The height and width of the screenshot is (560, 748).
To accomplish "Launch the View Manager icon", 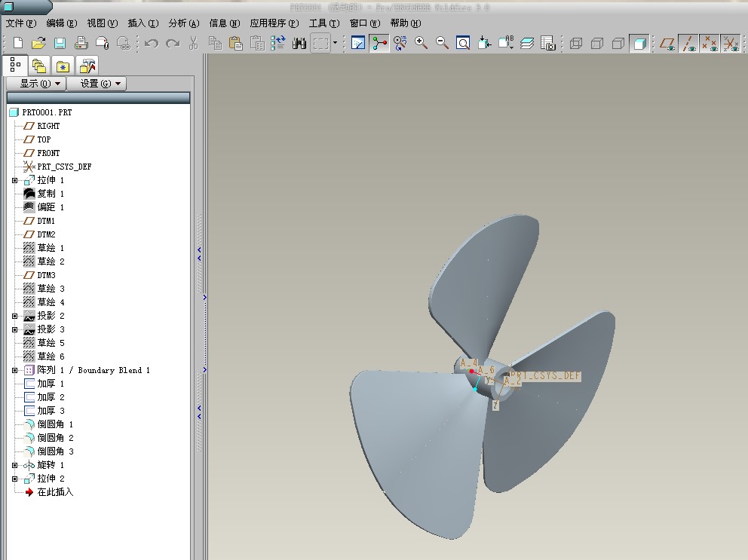I will pyautogui.click(x=547, y=43).
